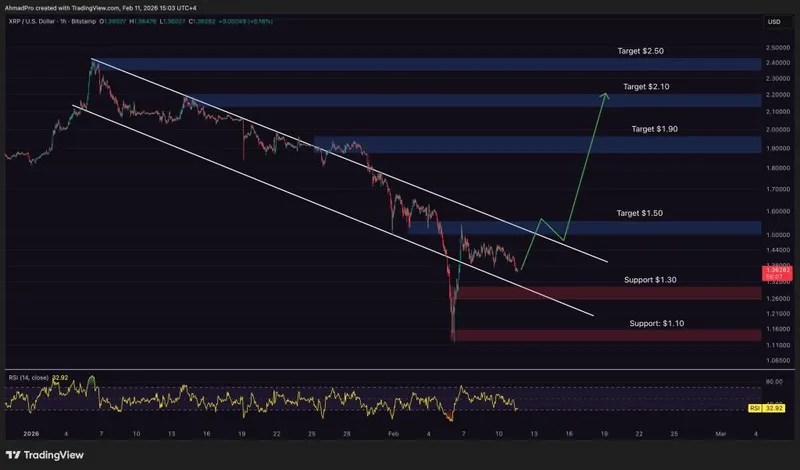Select the Target $2.10 text label
Screen dimensions: 800x470
tap(646, 87)
